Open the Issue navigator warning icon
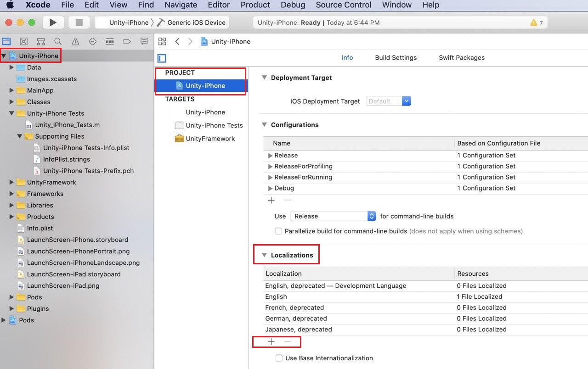The image size is (588, 369). coord(75,41)
